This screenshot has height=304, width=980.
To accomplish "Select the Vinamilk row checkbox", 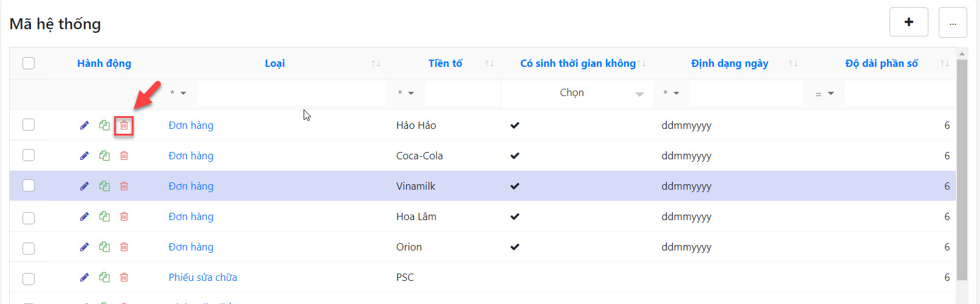I will pos(29,185).
